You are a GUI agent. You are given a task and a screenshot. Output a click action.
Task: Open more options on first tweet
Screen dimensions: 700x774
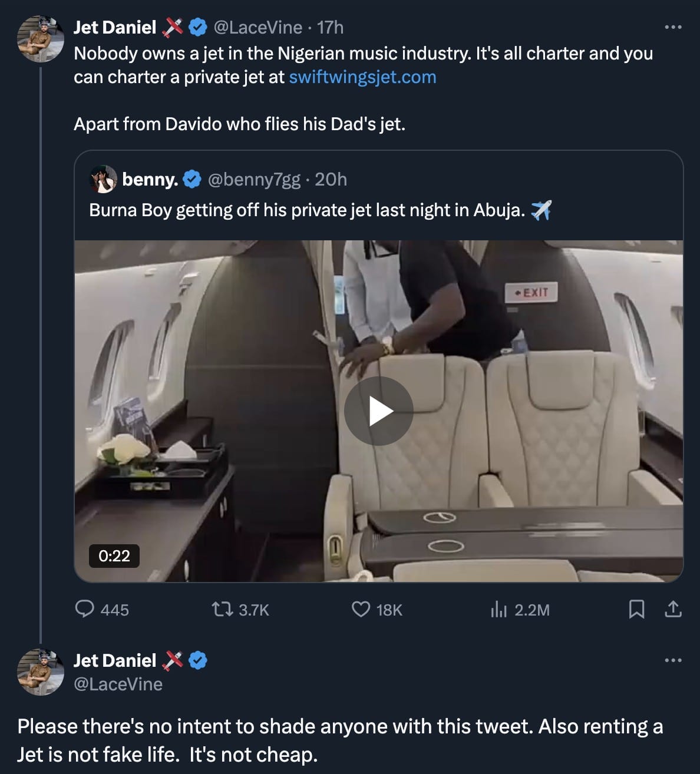click(x=672, y=27)
